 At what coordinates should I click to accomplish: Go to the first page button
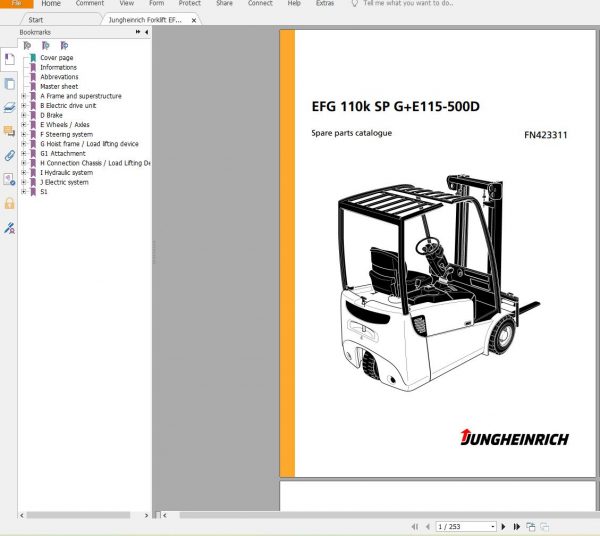pyautogui.click(x=415, y=527)
